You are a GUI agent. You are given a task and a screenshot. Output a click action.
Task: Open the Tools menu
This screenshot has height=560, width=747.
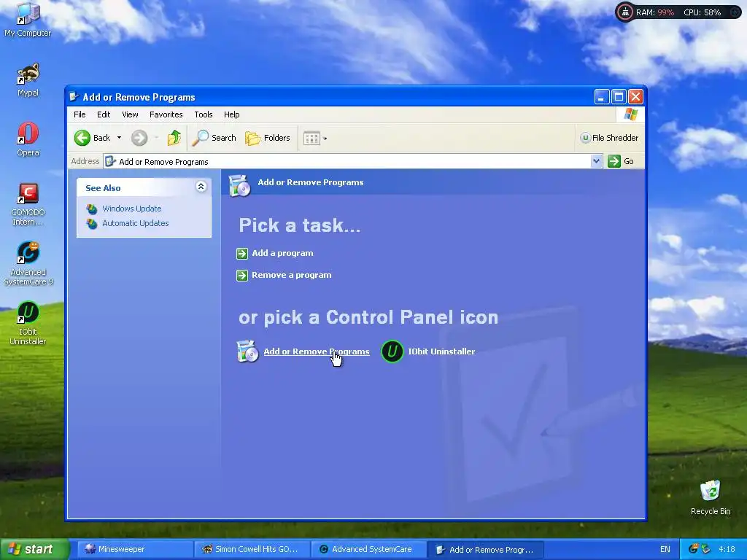pyautogui.click(x=203, y=114)
